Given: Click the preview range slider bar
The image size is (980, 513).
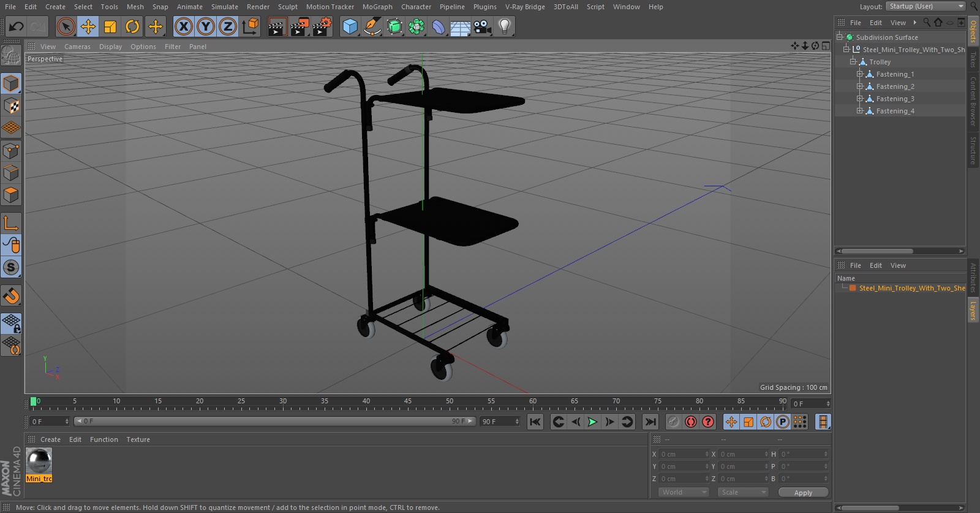Looking at the screenshot, I should pyautogui.click(x=274, y=421).
